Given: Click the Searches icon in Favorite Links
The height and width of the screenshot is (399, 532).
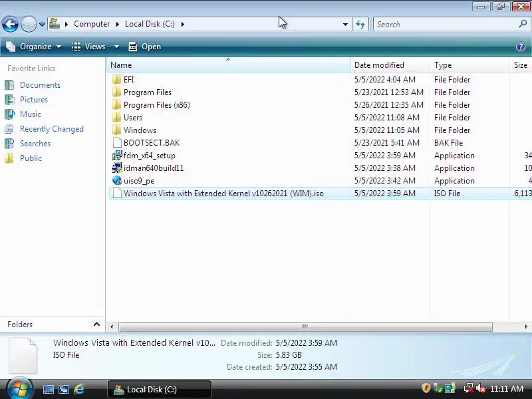Looking at the screenshot, I should 9,144.
